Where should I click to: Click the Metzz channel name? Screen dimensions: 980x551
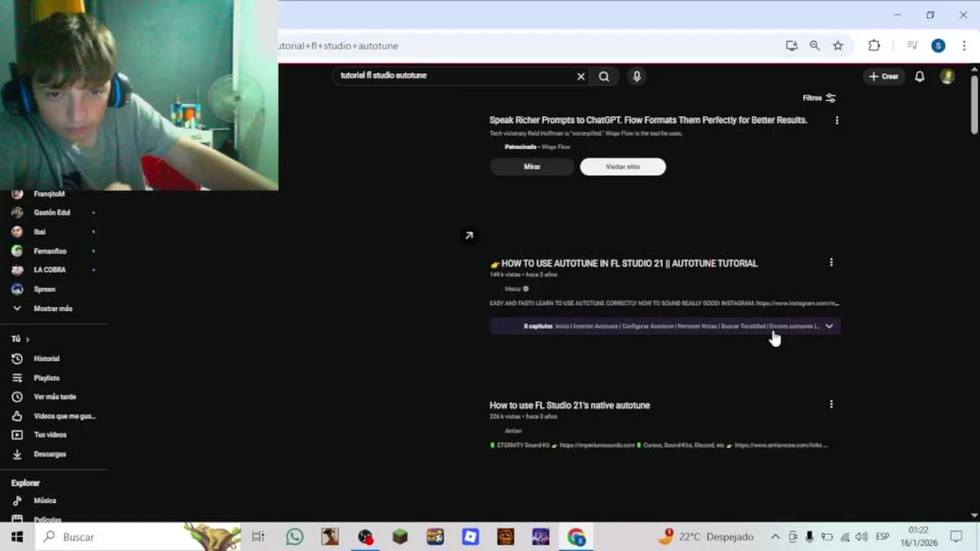513,289
